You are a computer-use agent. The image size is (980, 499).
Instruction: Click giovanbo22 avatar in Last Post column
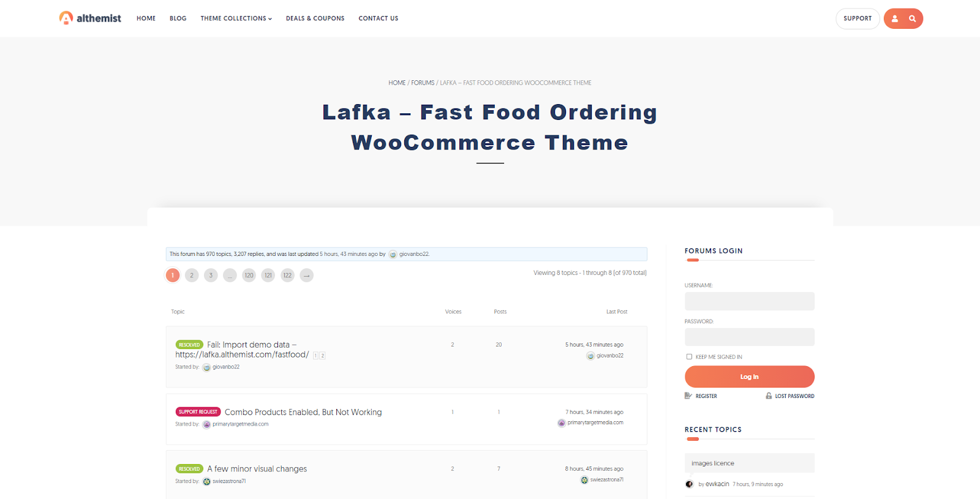click(590, 356)
